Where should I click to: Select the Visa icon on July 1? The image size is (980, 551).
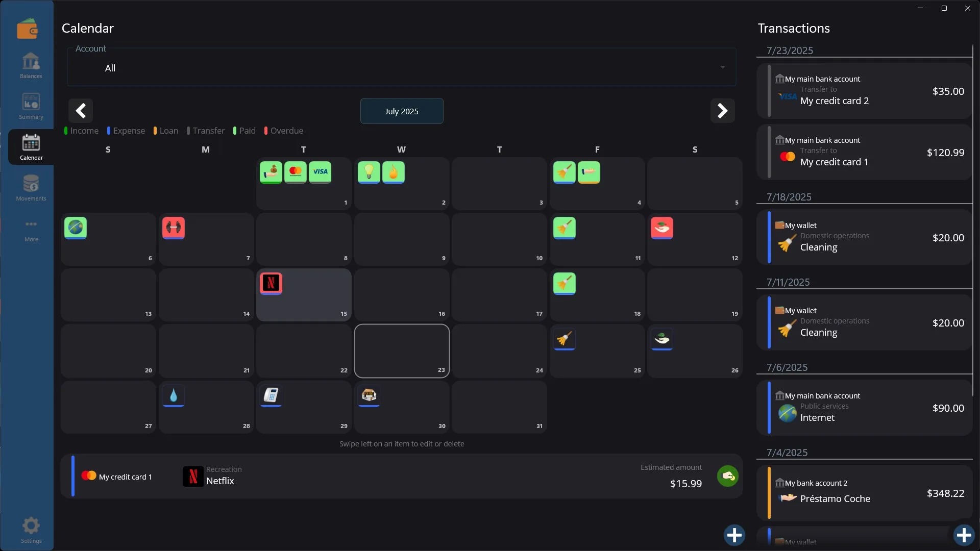[x=320, y=172]
